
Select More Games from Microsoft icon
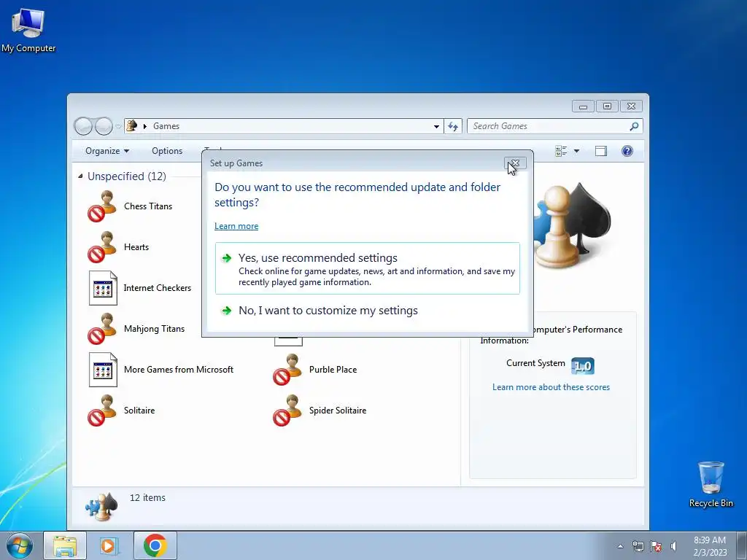pyautogui.click(x=103, y=370)
